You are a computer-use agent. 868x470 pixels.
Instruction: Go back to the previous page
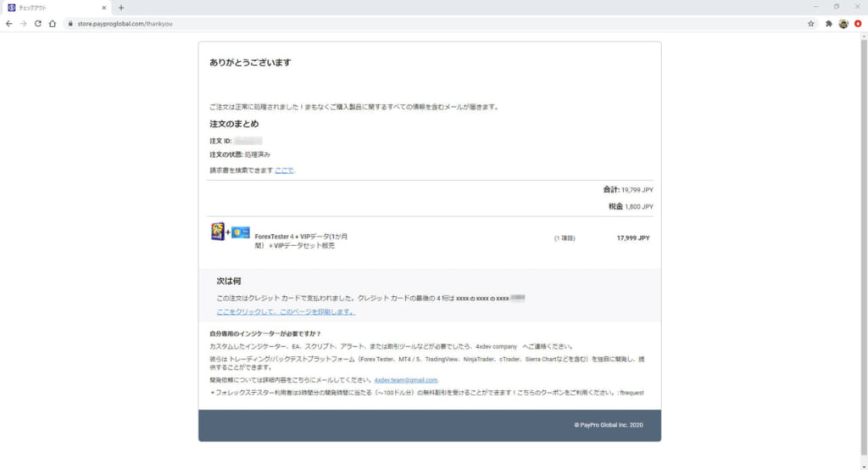click(x=8, y=24)
